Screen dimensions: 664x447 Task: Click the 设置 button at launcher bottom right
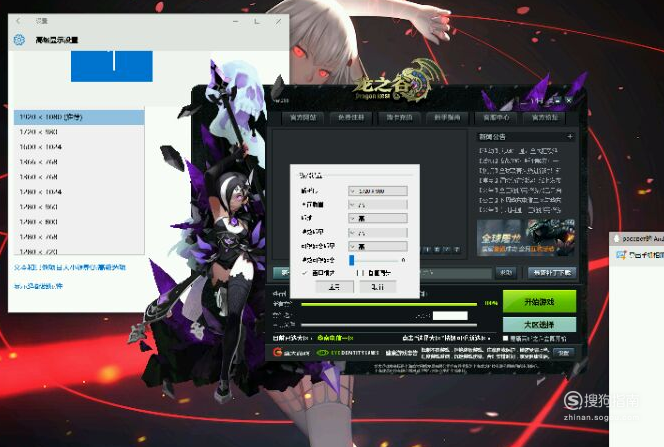point(564,353)
